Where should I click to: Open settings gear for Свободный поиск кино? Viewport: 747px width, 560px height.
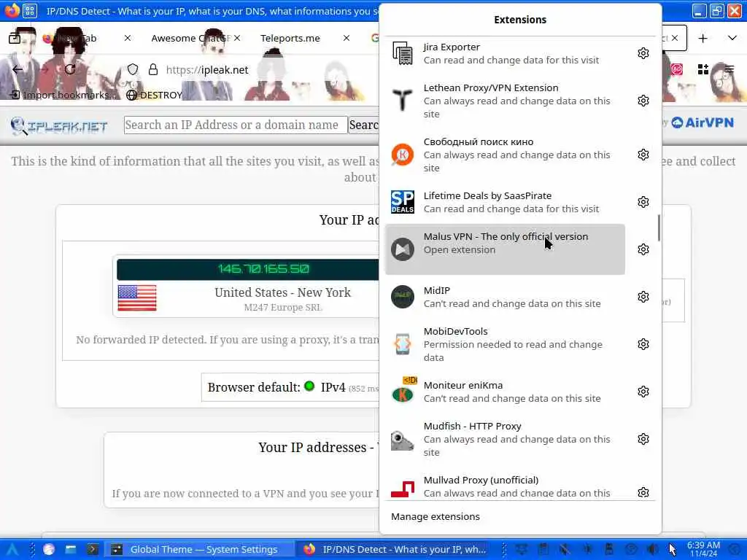coord(643,155)
